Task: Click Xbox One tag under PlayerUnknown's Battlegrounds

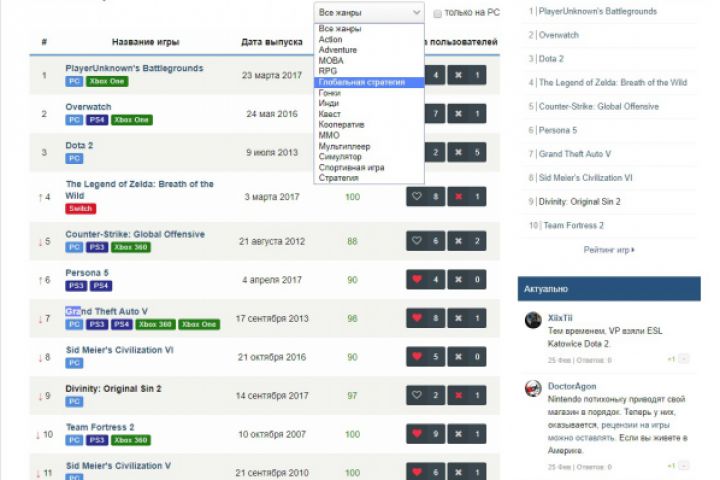Action: (107, 81)
